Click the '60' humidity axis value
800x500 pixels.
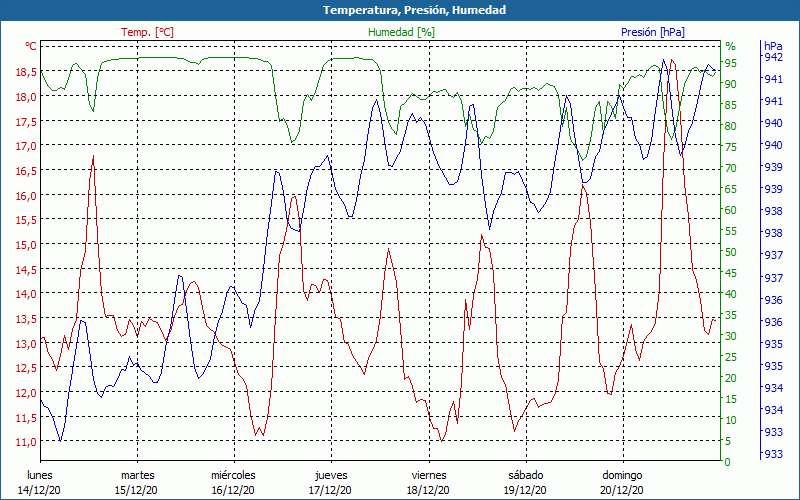(x=731, y=210)
